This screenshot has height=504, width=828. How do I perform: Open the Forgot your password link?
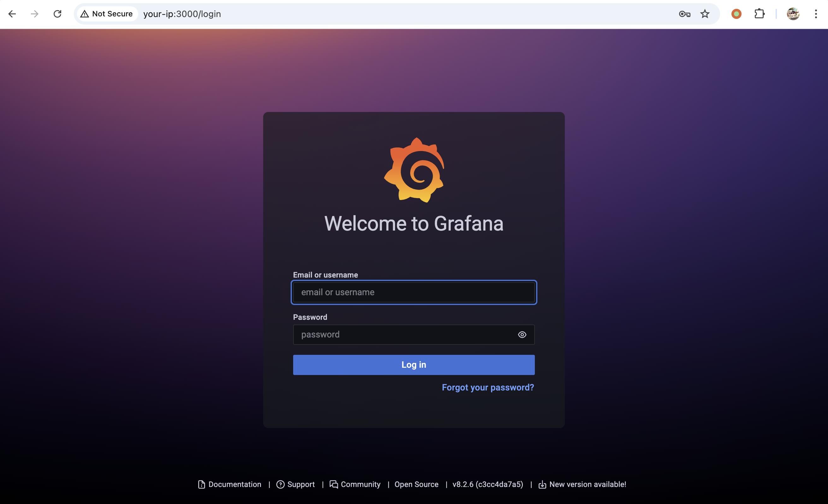click(x=488, y=388)
